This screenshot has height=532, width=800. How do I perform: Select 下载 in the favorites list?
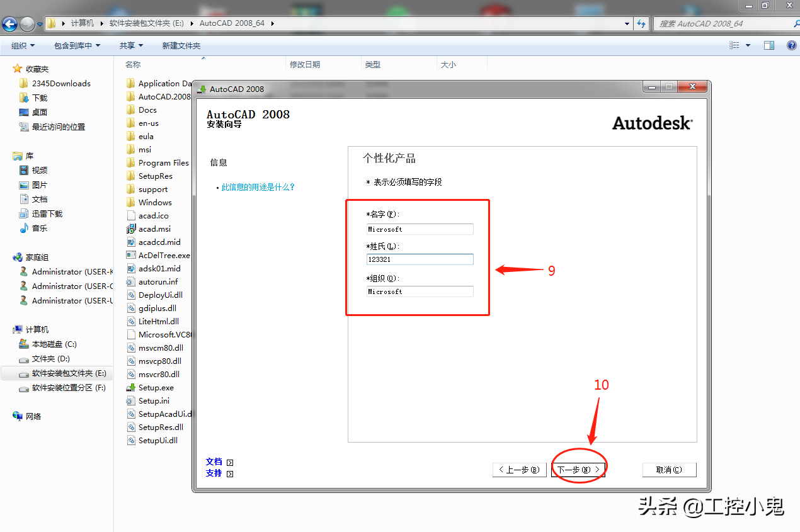point(40,98)
